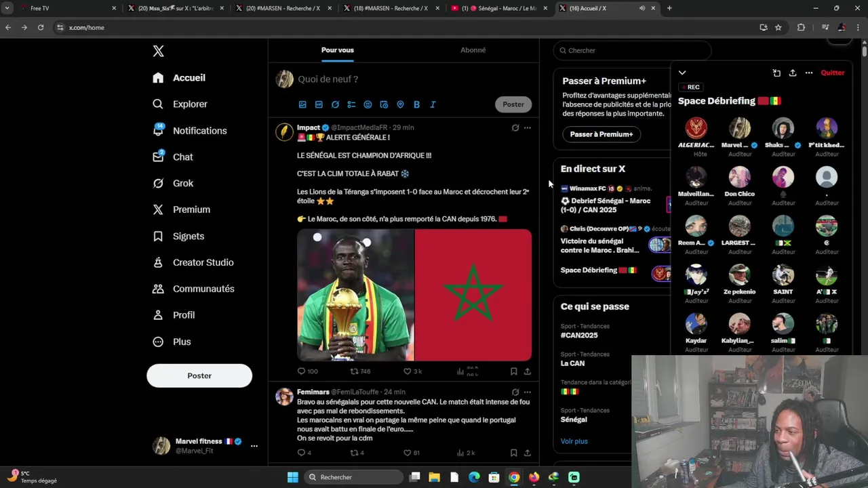Open Space panel more options dots
Image resolution: width=868 pixels, height=488 pixels.
coord(809,73)
